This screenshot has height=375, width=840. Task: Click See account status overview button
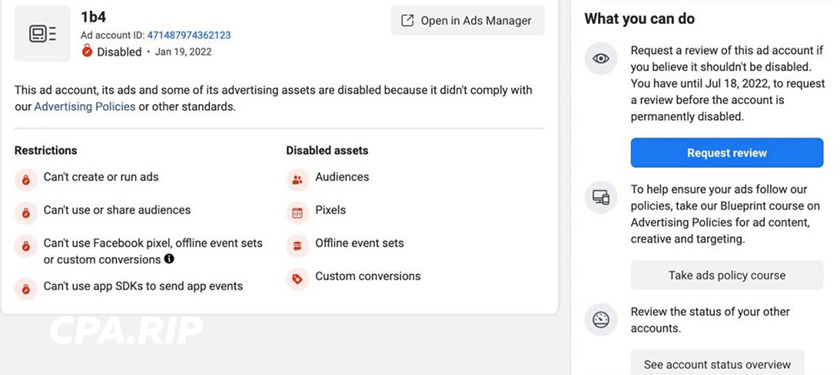(x=717, y=363)
